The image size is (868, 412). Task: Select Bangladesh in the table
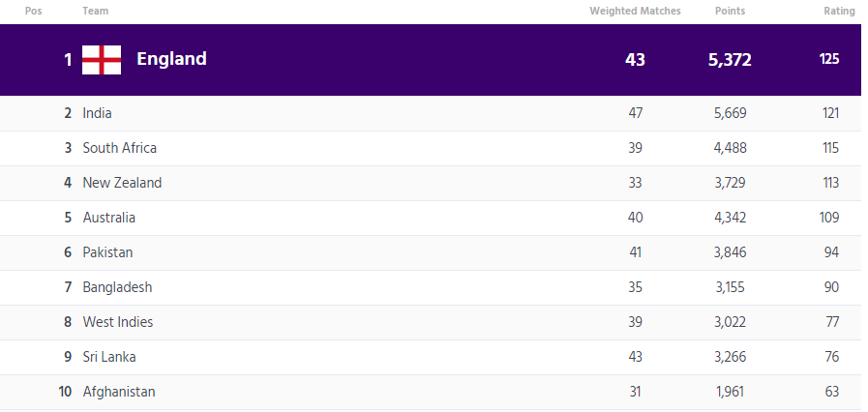[x=117, y=287]
